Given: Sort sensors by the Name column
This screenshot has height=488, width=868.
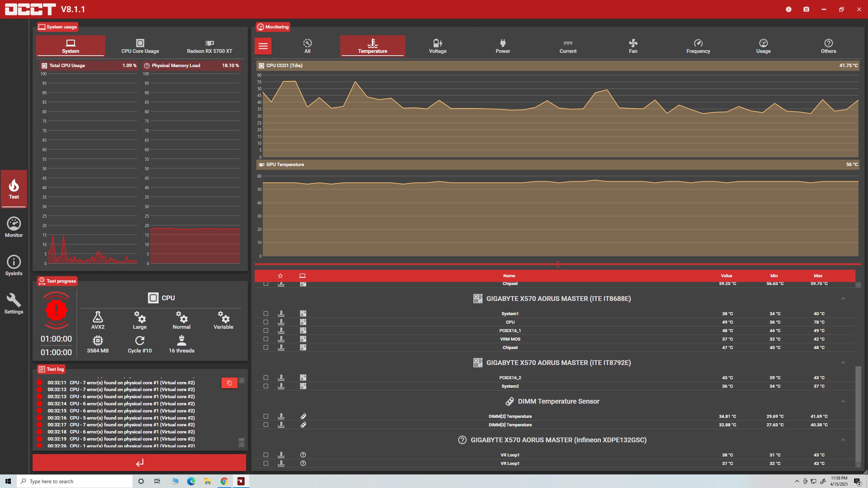Looking at the screenshot, I should click(x=509, y=276).
